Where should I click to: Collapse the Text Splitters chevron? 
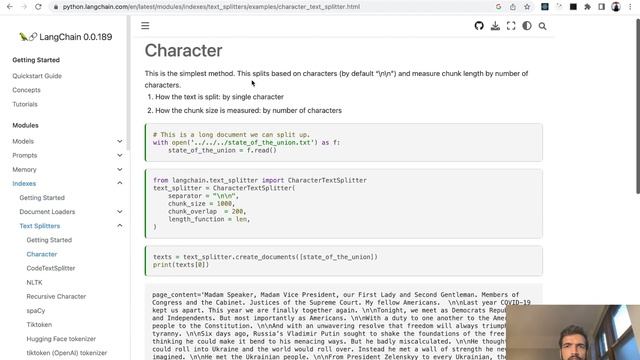point(120,226)
